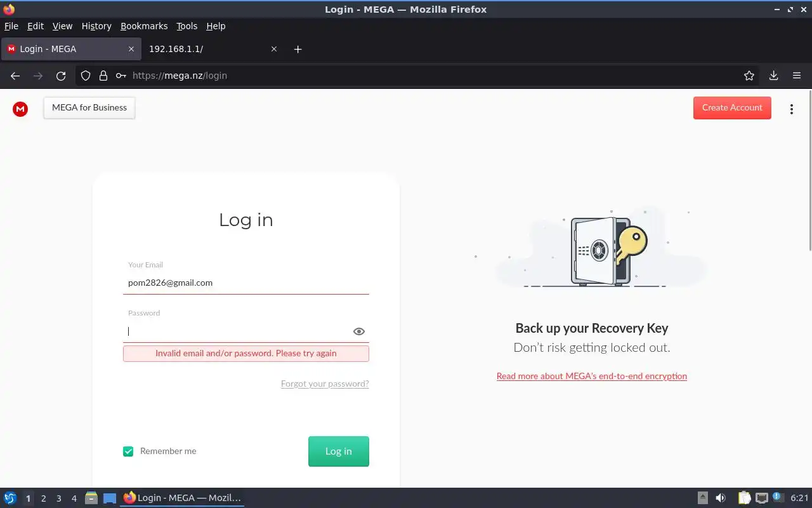
Task: Click the saved logins key icon
Action: (x=121, y=76)
